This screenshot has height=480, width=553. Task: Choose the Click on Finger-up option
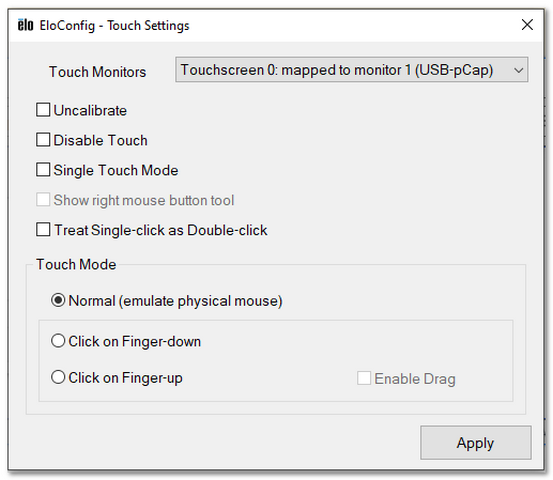(x=58, y=377)
